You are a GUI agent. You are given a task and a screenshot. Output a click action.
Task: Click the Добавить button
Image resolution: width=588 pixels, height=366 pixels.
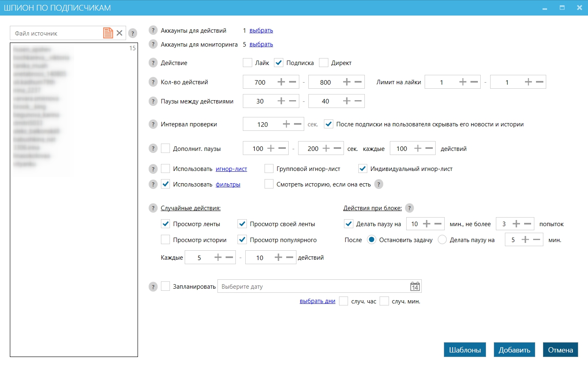pos(514,350)
